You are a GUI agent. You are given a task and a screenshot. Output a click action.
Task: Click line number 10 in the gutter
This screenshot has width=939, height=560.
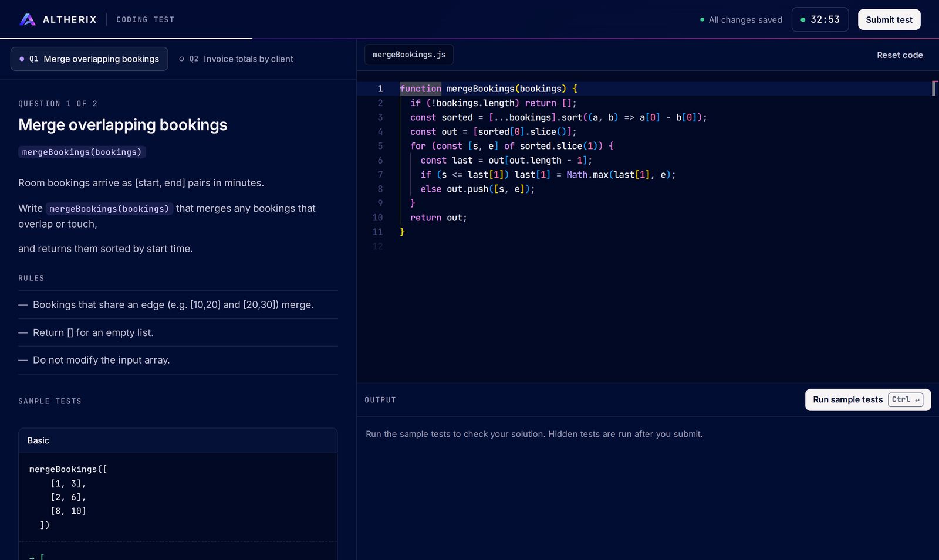(377, 218)
